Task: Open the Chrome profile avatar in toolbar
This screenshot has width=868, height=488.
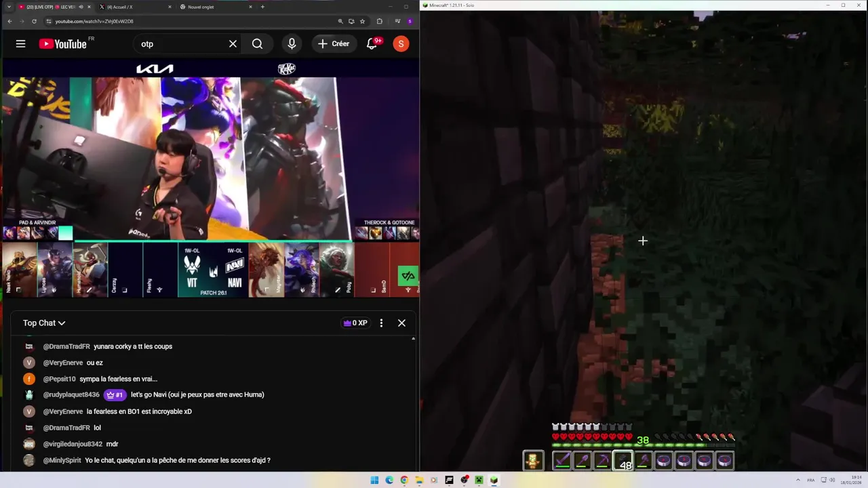Action: click(410, 22)
